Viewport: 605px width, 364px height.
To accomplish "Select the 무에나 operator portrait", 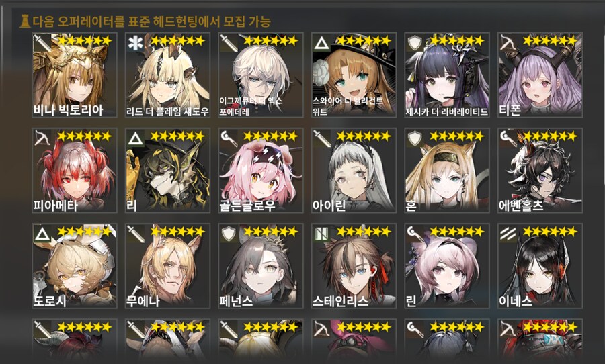I will coord(167,266).
